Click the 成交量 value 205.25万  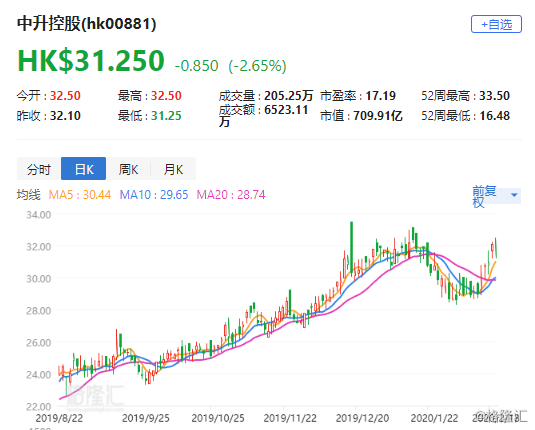click(289, 96)
